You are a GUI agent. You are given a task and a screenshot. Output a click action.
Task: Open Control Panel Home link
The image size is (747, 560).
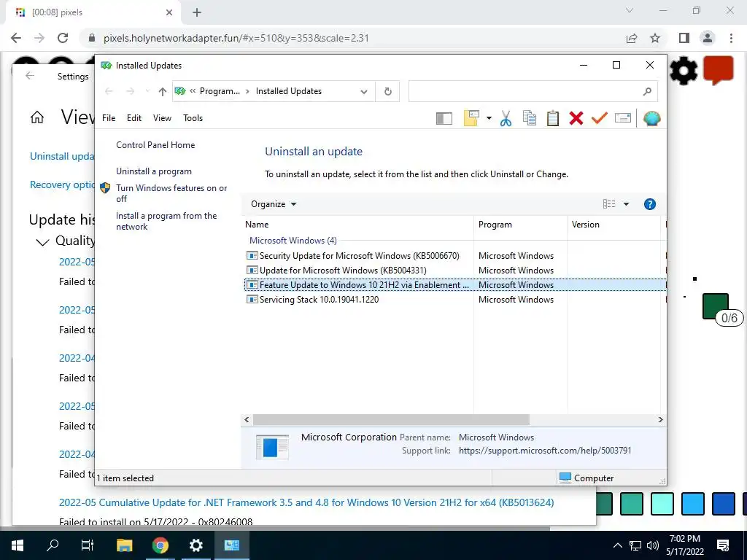coord(155,145)
